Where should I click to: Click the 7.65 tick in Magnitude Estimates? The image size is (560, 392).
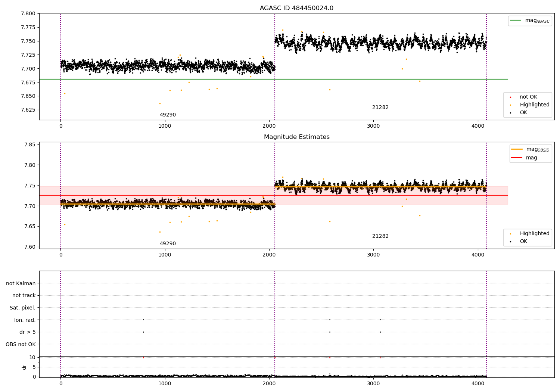click(x=29, y=227)
